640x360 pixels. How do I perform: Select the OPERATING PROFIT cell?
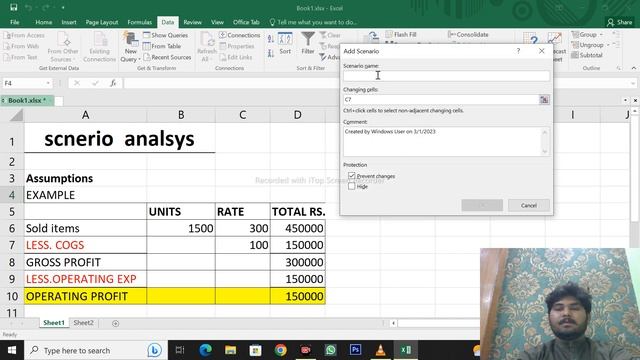[x=85, y=296]
